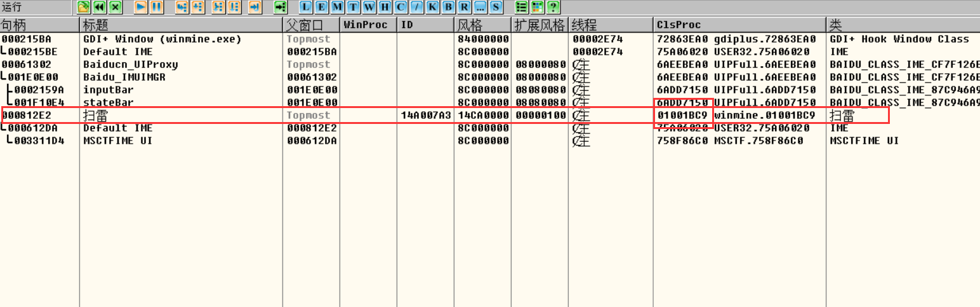Show Call stack with K button
The image size is (980, 307).
coord(430,7)
